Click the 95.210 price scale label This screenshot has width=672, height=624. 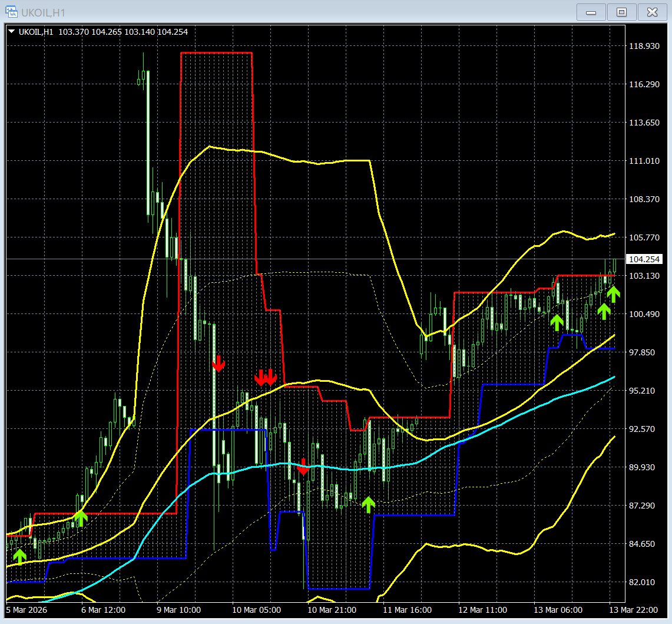click(641, 390)
